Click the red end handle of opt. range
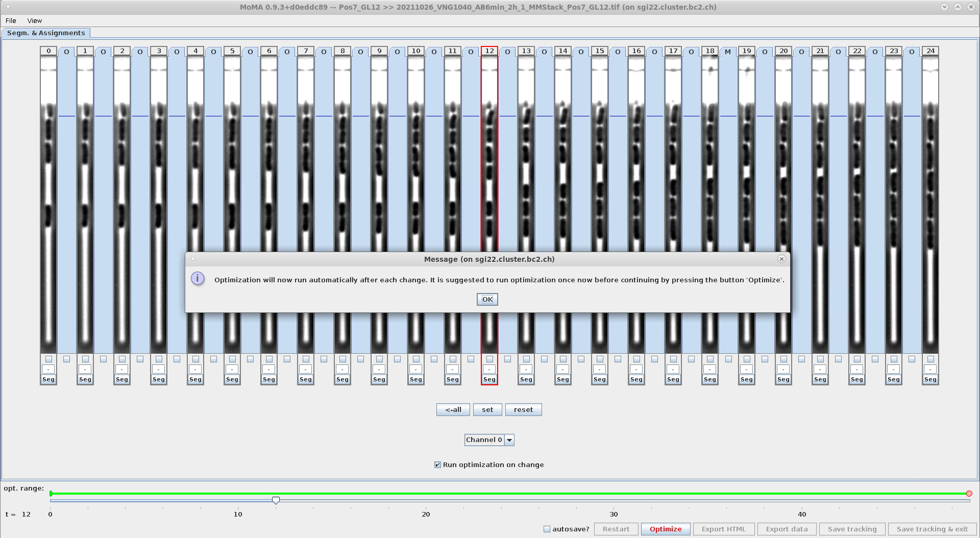The height and width of the screenshot is (538, 980). [x=969, y=494]
